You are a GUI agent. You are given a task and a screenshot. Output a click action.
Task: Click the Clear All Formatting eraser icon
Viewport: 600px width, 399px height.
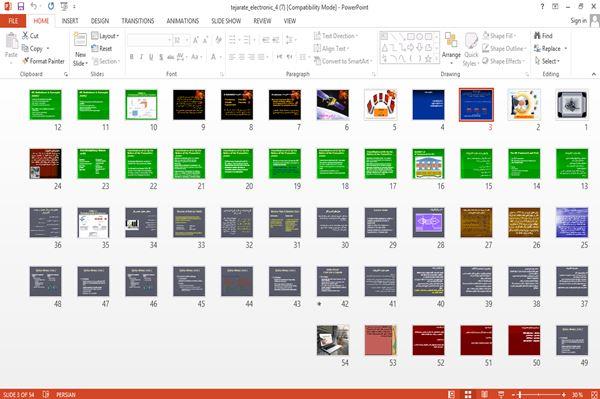(218, 40)
